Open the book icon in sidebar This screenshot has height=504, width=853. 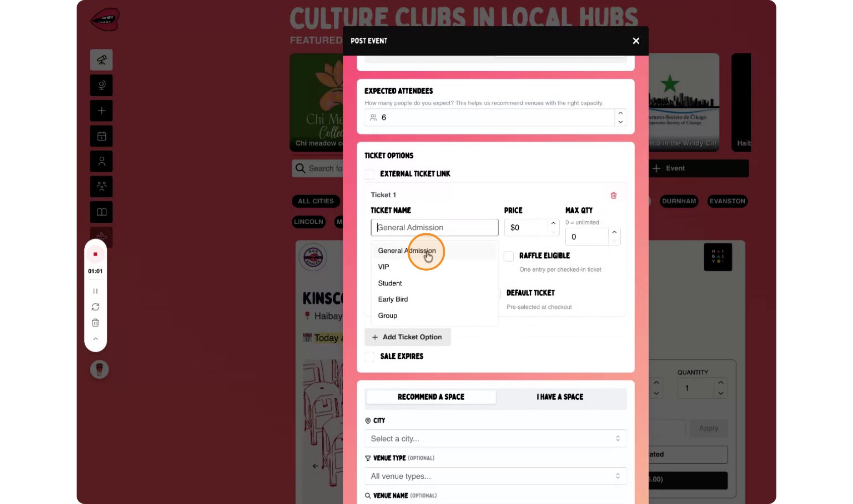pos(101,212)
